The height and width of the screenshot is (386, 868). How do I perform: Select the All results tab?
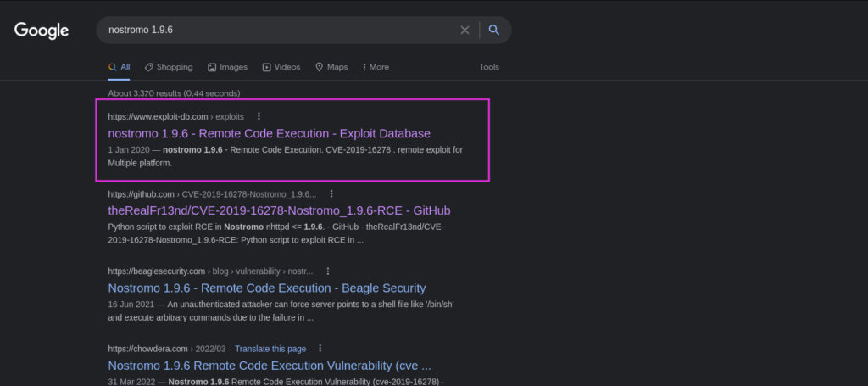click(x=120, y=67)
